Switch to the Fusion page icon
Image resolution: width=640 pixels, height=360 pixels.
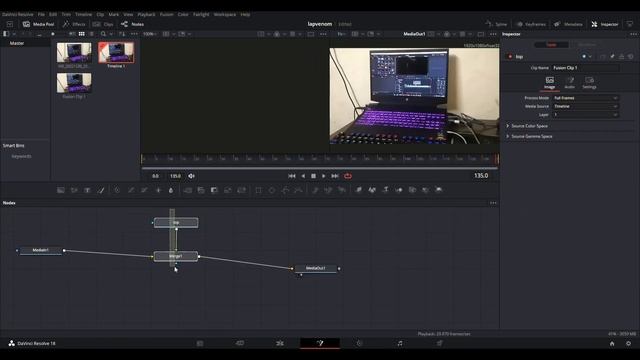[320, 343]
